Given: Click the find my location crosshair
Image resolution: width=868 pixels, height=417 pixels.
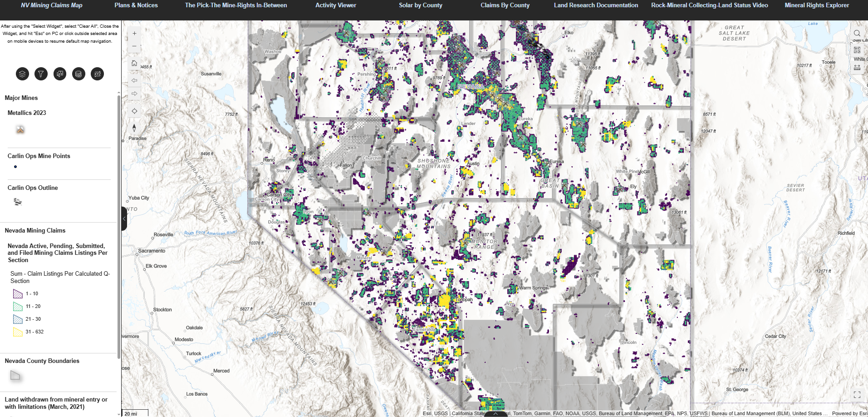Looking at the screenshot, I should coord(134,110).
